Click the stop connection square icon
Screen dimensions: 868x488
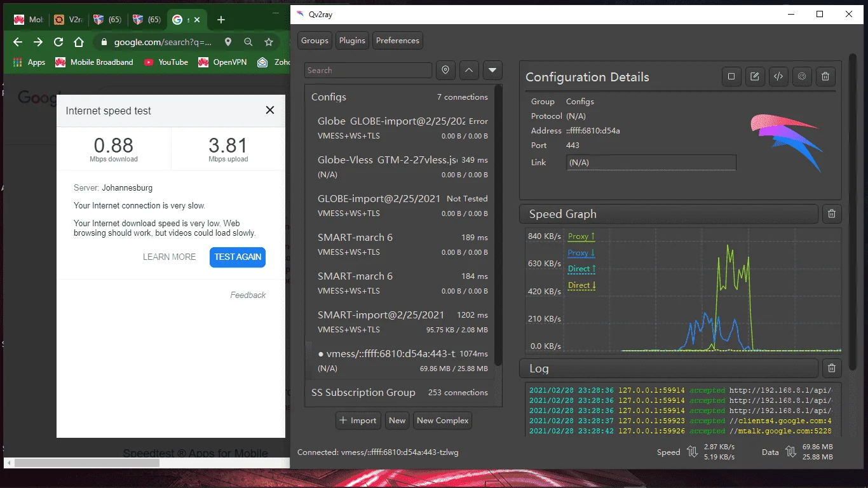pyautogui.click(x=731, y=77)
